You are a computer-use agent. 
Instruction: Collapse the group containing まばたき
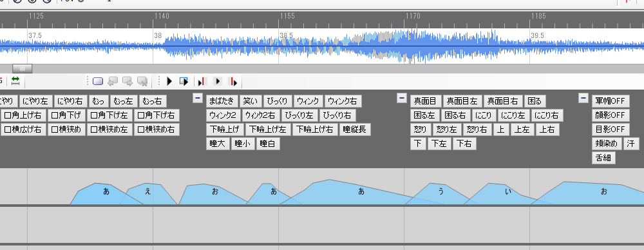pyautogui.click(x=198, y=98)
